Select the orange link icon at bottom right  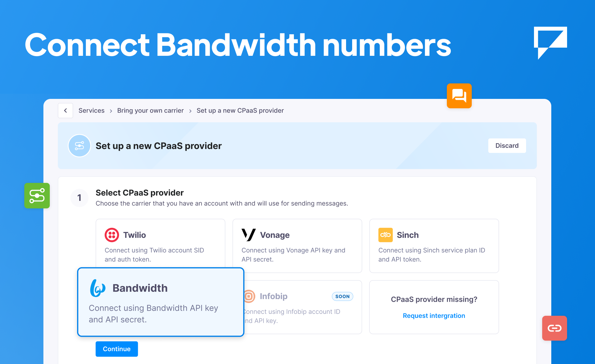click(x=554, y=328)
